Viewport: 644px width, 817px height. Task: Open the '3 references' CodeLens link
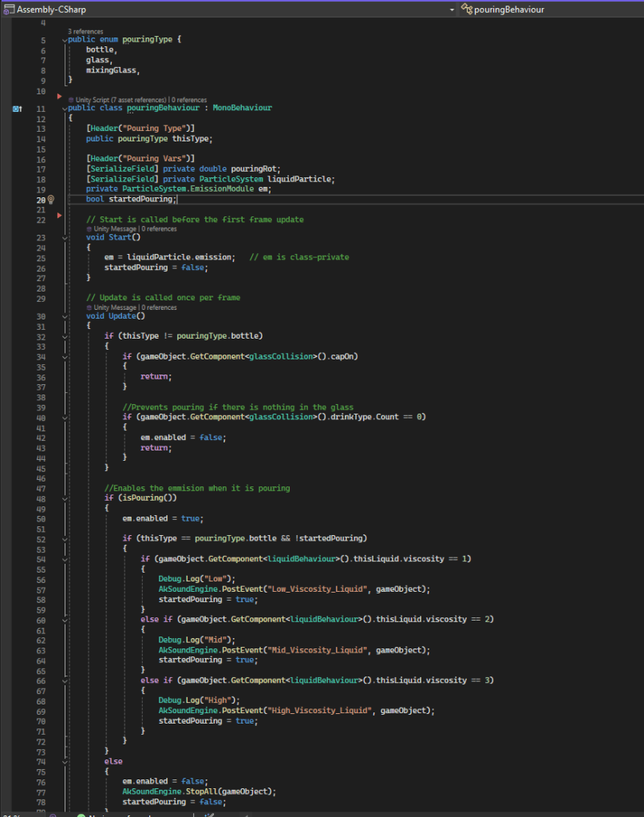[x=85, y=30]
